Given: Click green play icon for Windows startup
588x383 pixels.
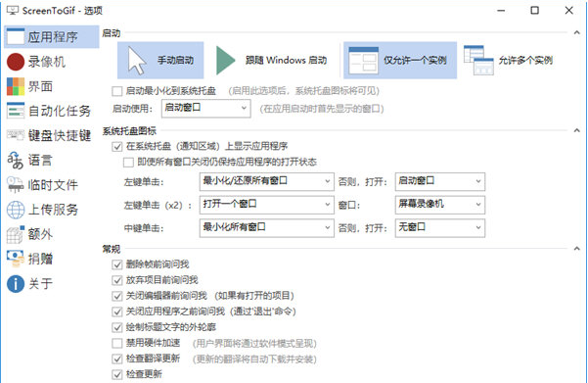Looking at the screenshot, I should coord(225,61).
